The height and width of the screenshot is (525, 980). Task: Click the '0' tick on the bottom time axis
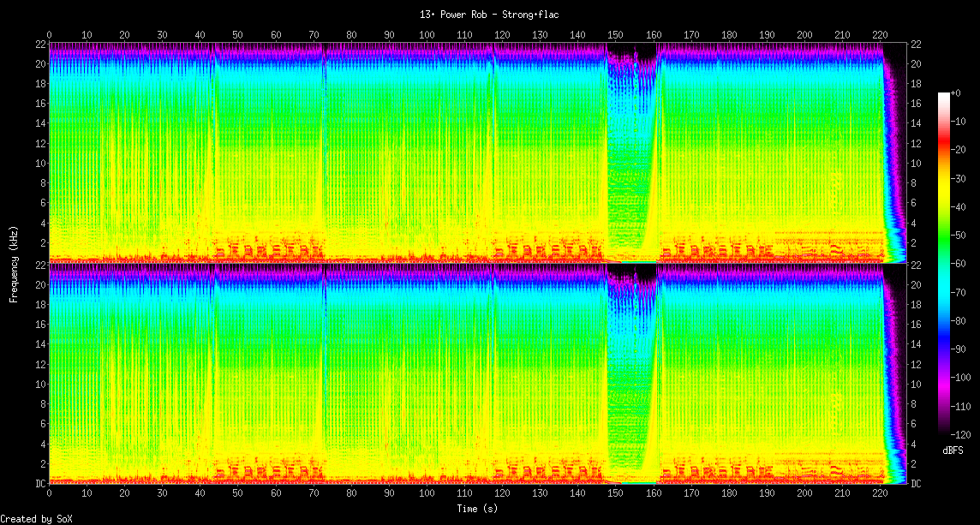pyautogui.click(x=49, y=495)
